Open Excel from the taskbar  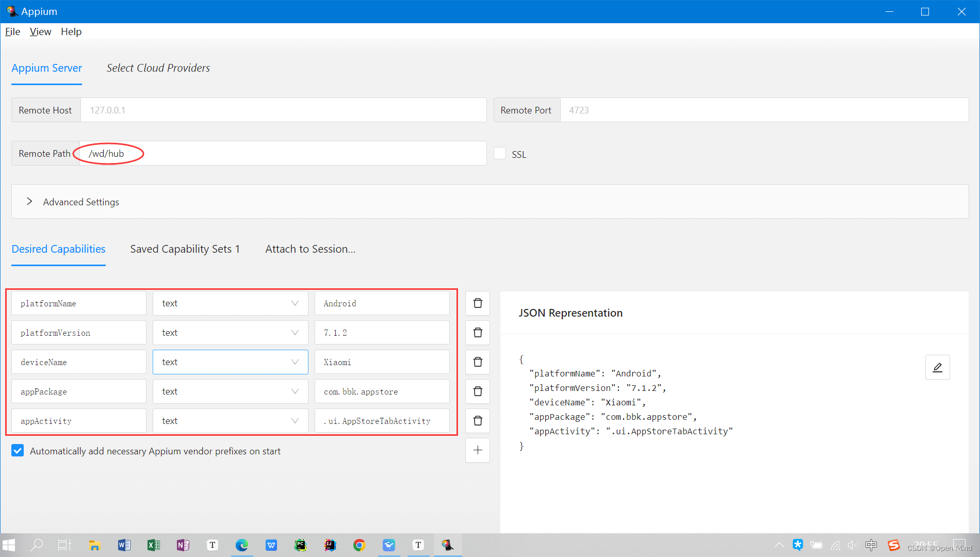click(153, 545)
